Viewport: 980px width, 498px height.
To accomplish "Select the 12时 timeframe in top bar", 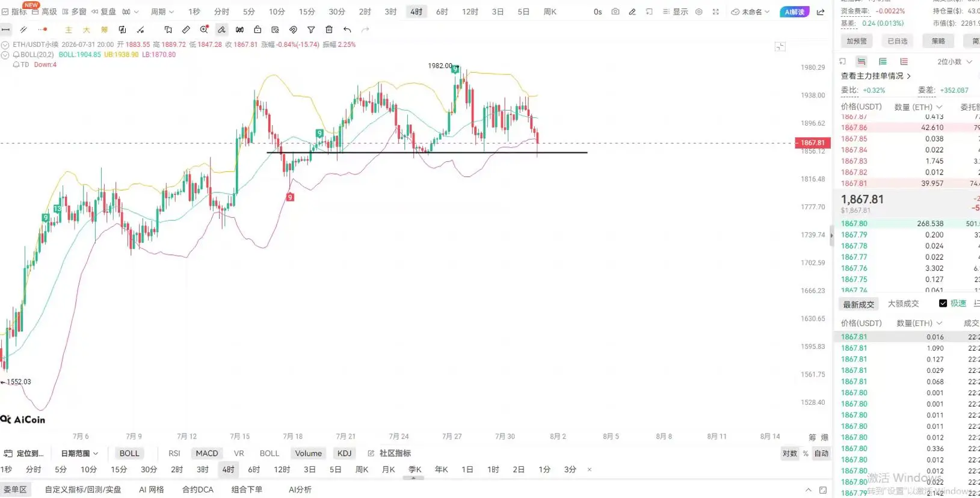I will (x=470, y=12).
